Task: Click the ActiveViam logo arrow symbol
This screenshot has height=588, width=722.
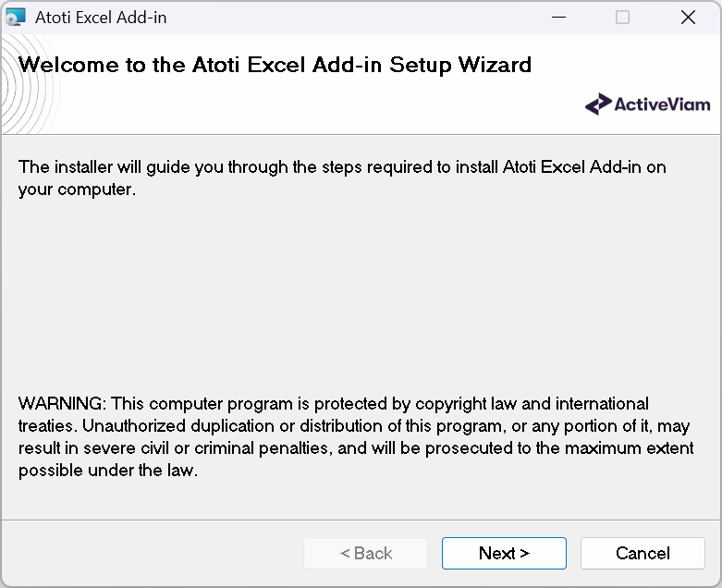Action: (597, 104)
